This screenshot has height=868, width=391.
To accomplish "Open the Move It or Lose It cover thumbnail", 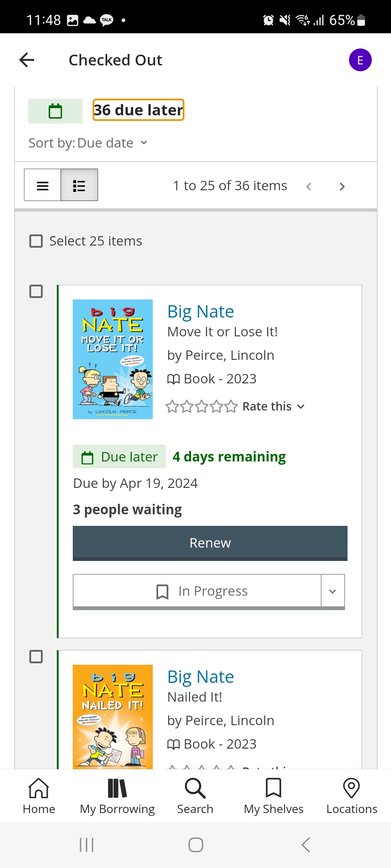I will (x=113, y=359).
